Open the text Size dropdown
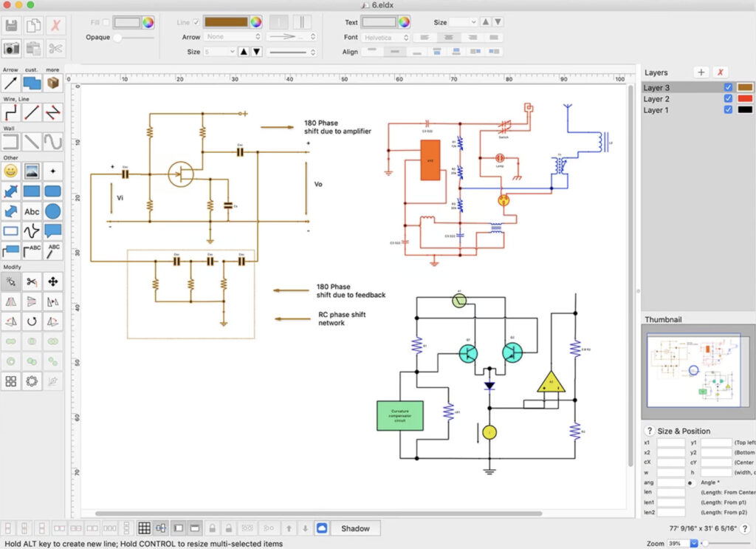Viewport: 756px width, 549px height. [463, 22]
